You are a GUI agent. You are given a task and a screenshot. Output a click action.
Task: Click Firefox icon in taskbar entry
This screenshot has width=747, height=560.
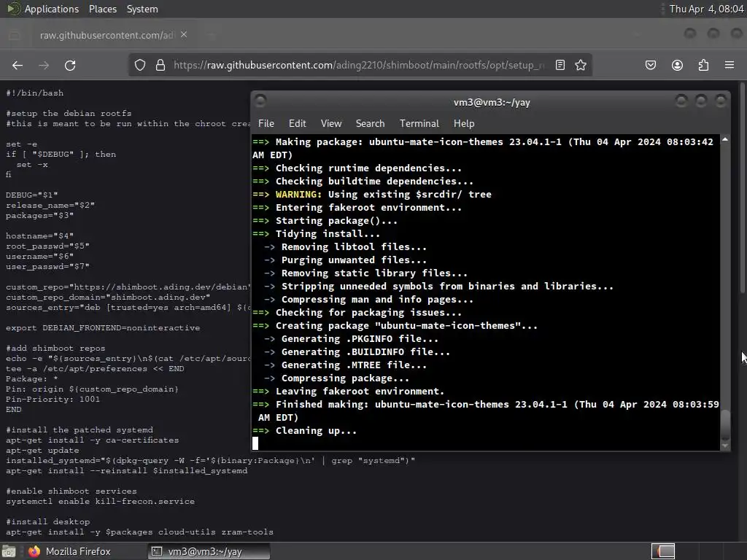click(34, 551)
